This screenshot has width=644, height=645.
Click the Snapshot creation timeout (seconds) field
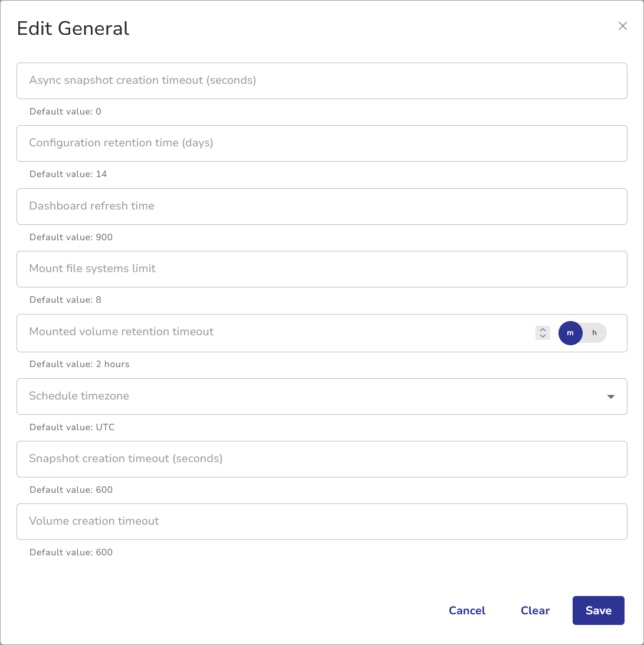click(x=321, y=459)
